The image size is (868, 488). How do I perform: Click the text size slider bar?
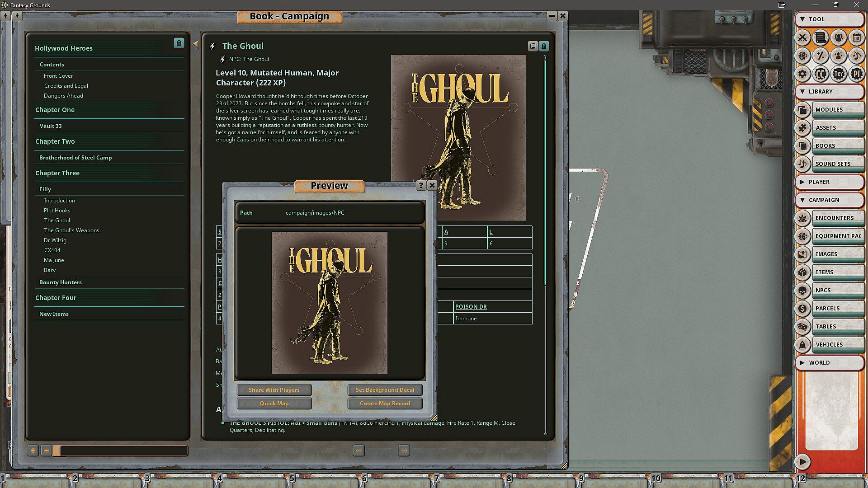123,450
